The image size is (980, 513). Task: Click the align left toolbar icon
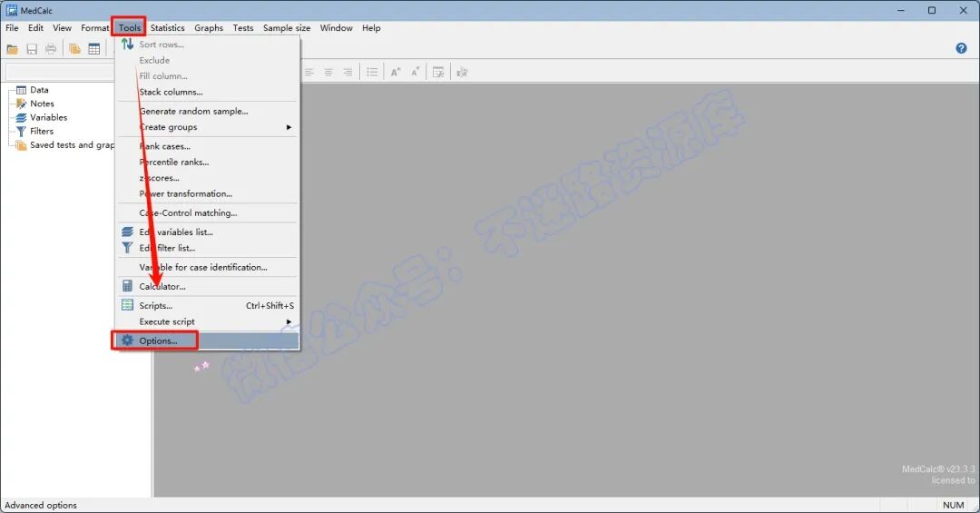click(309, 72)
